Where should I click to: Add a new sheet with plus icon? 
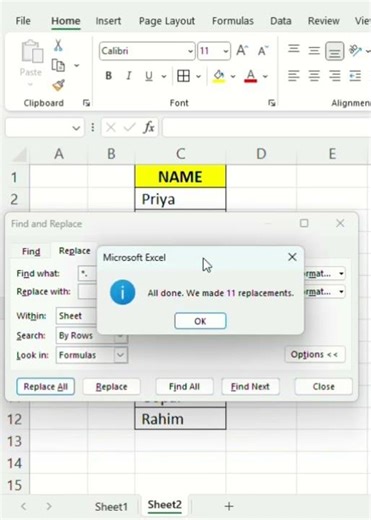[x=229, y=506]
